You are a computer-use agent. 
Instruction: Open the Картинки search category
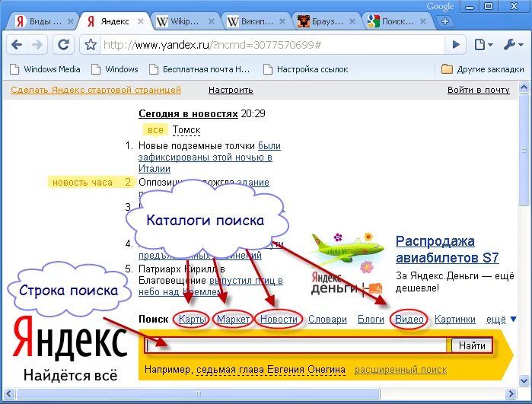tap(454, 320)
